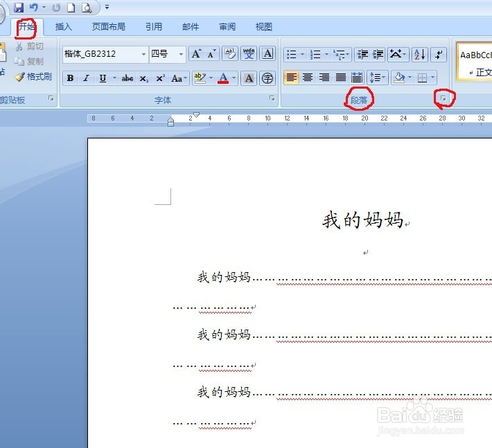Clear formatting with the eraser icon
The width and height of the screenshot is (492, 448).
point(230,53)
